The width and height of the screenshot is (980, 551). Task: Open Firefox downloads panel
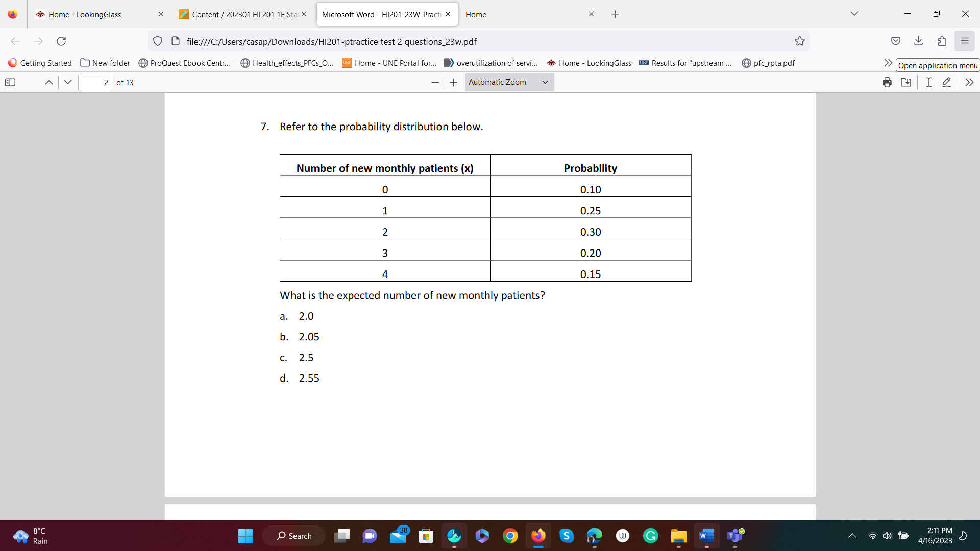[918, 41]
